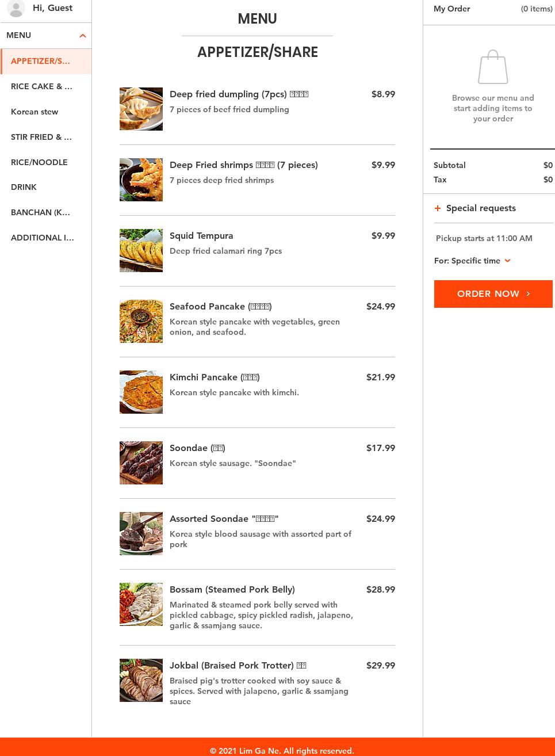Click the Jokbal Braised Pork Trotter image
555x756 pixels.
141,680
